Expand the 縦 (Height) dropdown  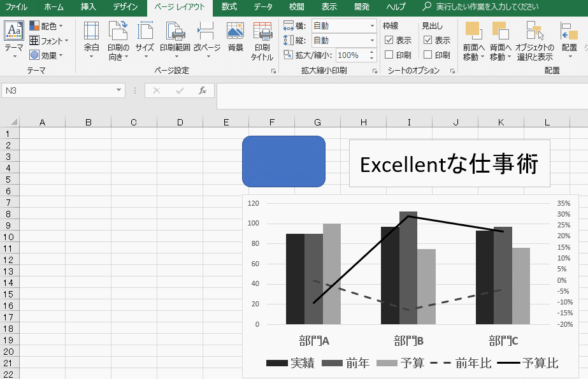tap(372, 41)
